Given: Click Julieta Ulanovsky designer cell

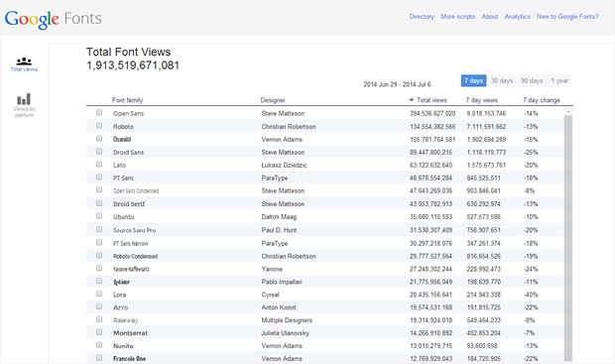Looking at the screenshot, I should [x=285, y=333].
